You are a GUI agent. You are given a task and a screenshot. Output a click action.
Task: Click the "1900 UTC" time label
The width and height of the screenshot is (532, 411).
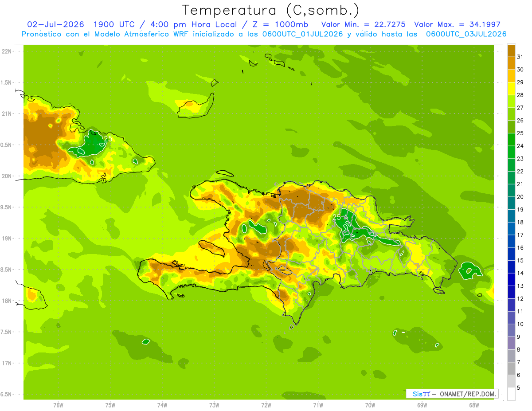(x=115, y=24)
